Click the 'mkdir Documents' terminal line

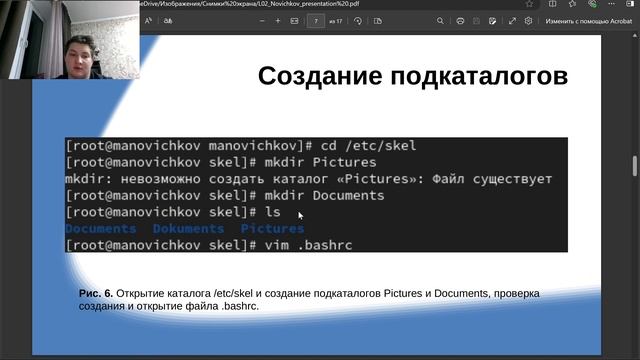point(225,196)
